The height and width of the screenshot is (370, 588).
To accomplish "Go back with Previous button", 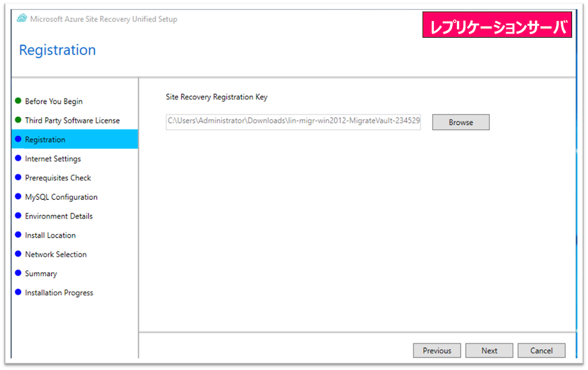I will pyautogui.click(x=437, y=351).
